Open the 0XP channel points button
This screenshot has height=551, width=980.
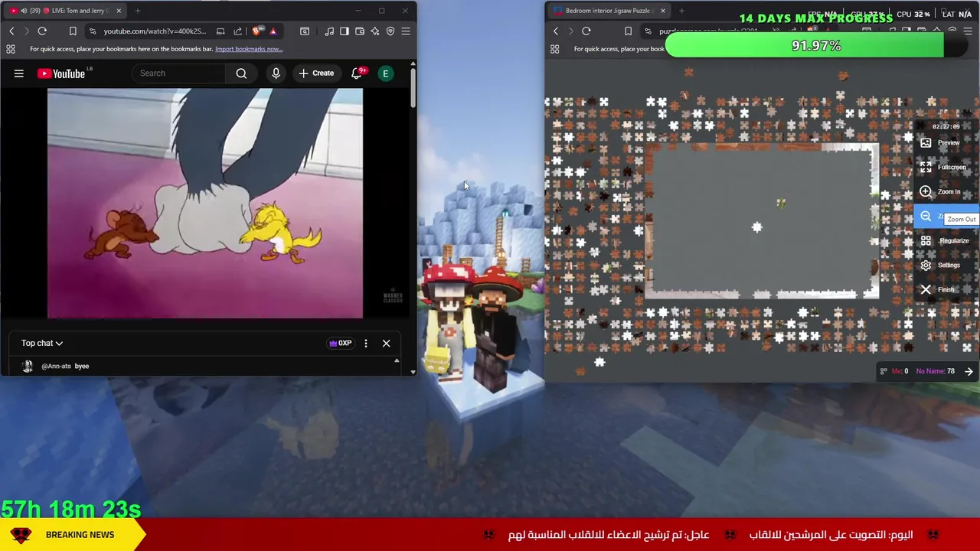point(340,343)
